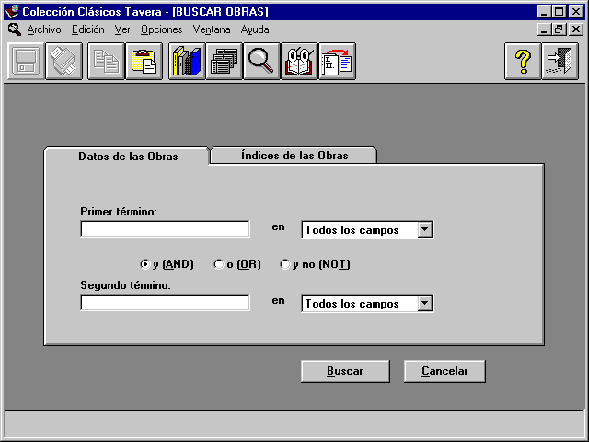
Task: Expand the Segundo término field dropdown
Action: tap(425, 303)
